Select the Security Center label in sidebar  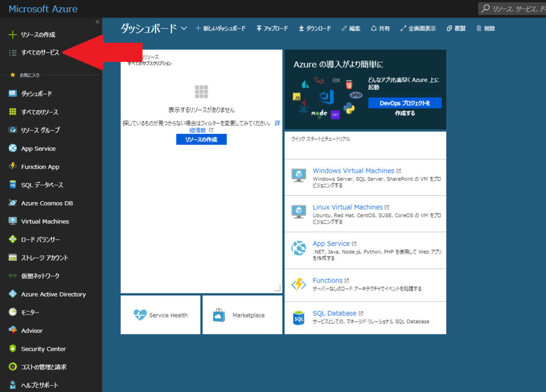coord(43,349)
